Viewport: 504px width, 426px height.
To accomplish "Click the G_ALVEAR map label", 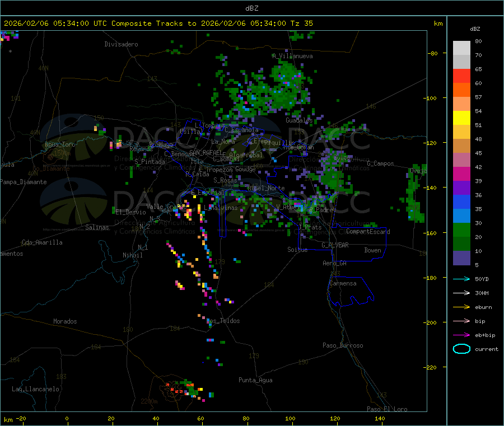I will (335, 245).
